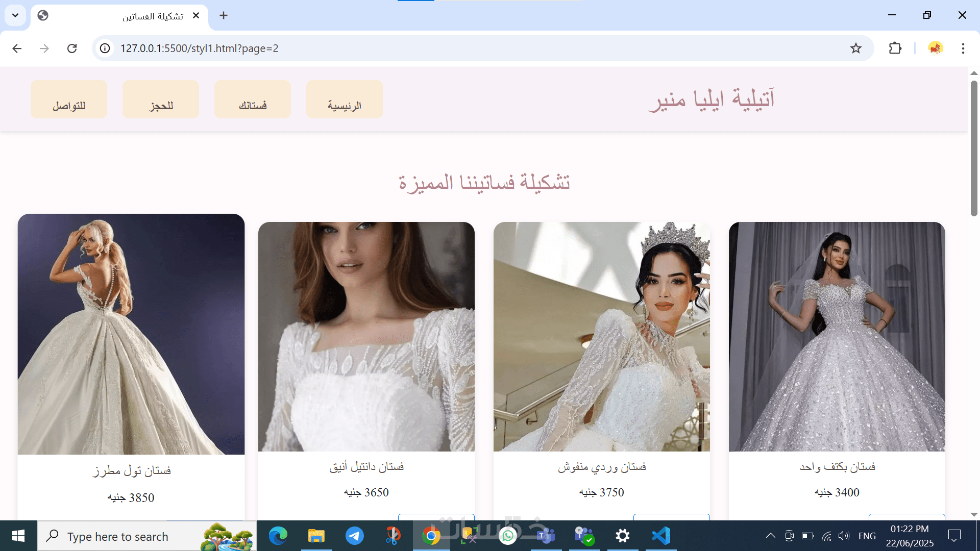Bookmark this page with the star icon
The width and height of the screenshot is (980, 551).
tap(855, 48)
